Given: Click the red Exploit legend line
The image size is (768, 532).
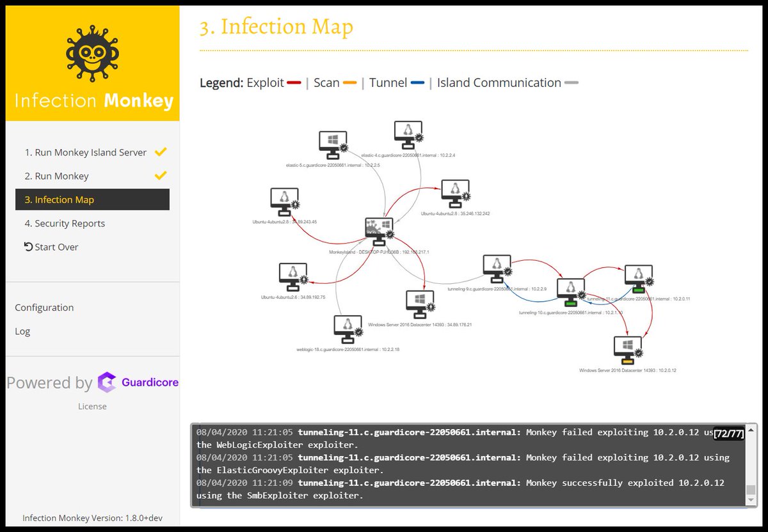Looking at the screenshot, I should pyautogui.click(x=294, y=83).
